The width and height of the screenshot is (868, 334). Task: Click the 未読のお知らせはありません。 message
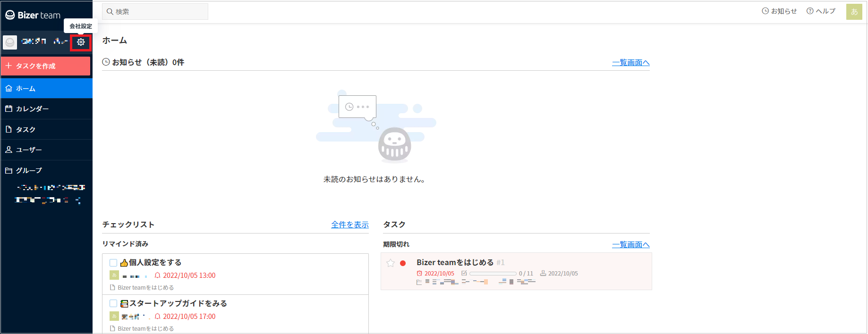pos(374,179)
